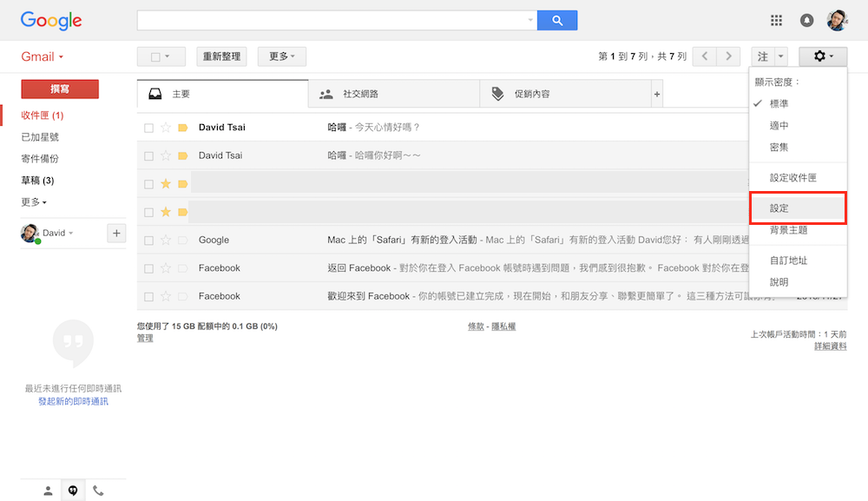Open the Google apps grid icon
868x501 pixels.
(x=777, y=20)
